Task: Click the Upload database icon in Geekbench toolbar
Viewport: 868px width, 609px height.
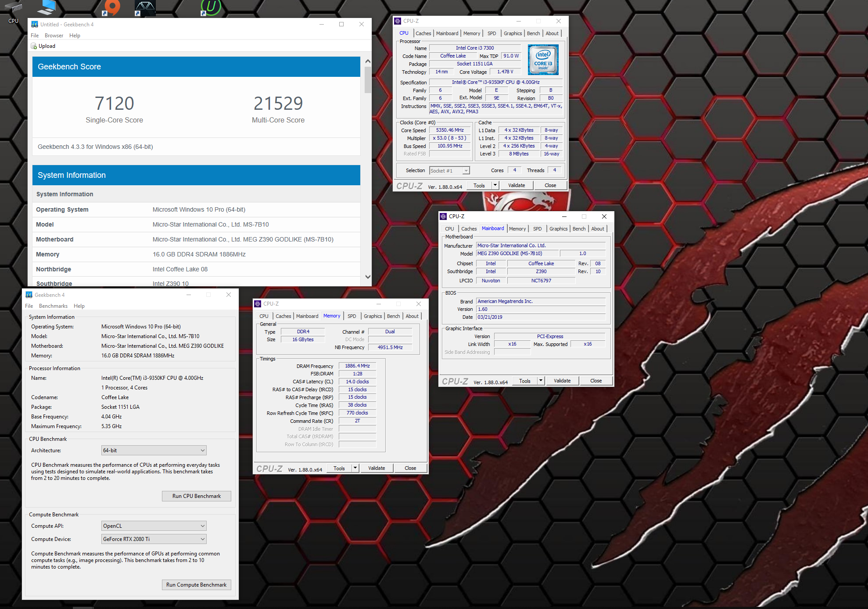Action: 34,46
